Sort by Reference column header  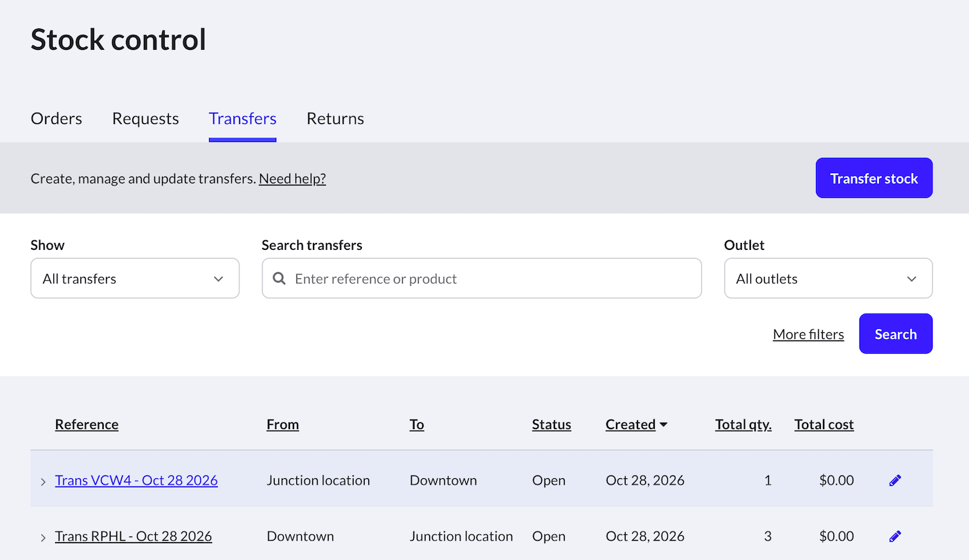[87, 424]
